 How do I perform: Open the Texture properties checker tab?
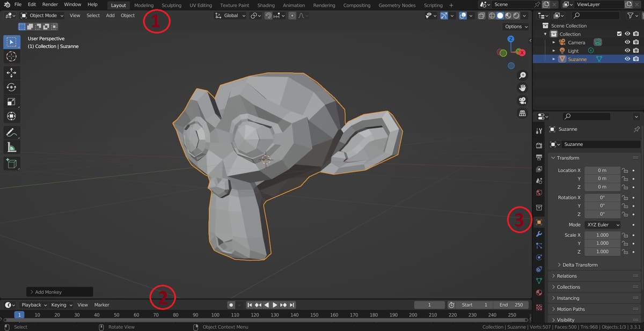[x=539, y=308]
